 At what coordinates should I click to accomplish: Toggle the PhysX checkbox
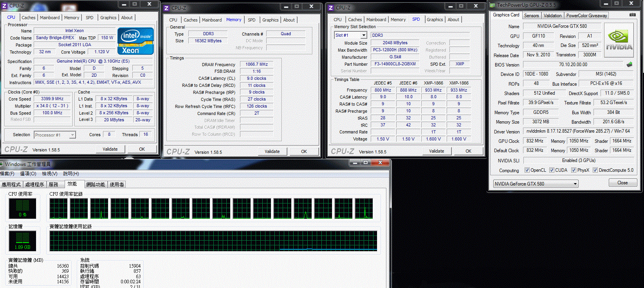[574, 170]
